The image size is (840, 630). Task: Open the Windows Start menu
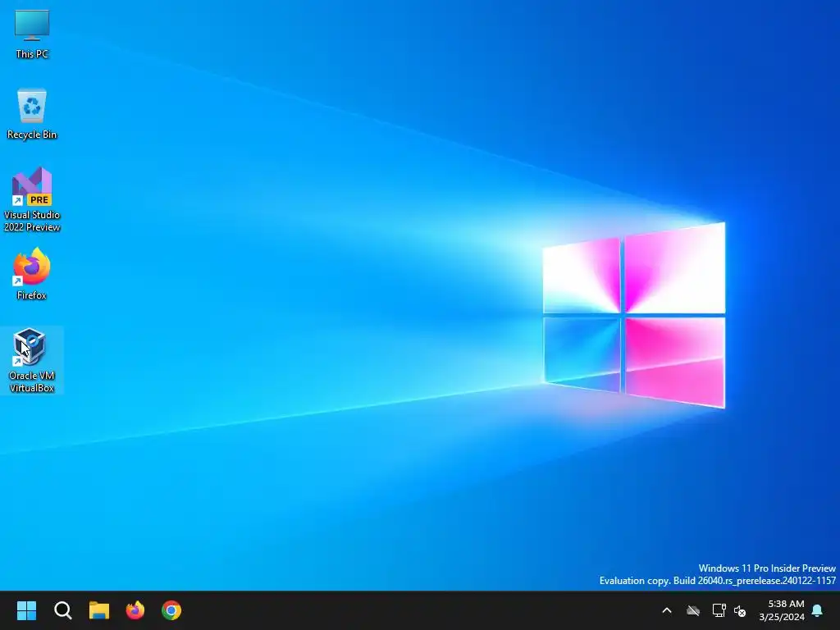coord(26,610)
